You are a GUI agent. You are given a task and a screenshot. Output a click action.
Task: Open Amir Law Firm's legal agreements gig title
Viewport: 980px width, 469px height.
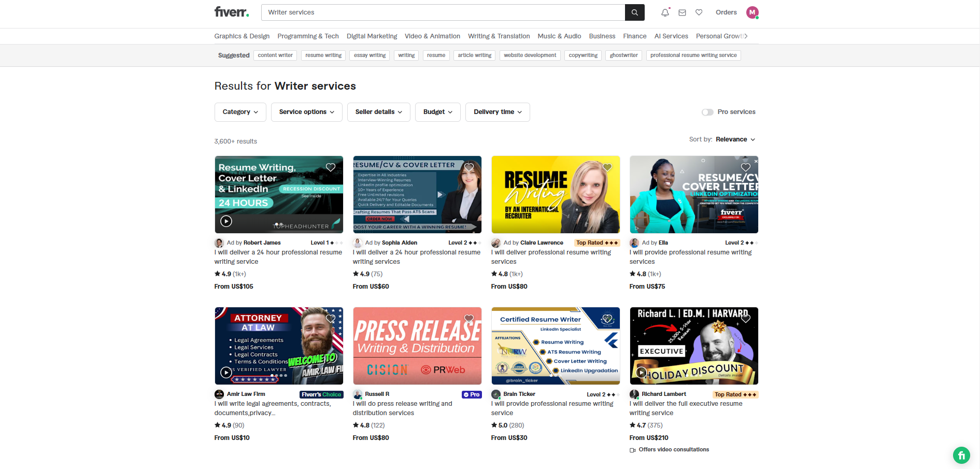(273, 408)
